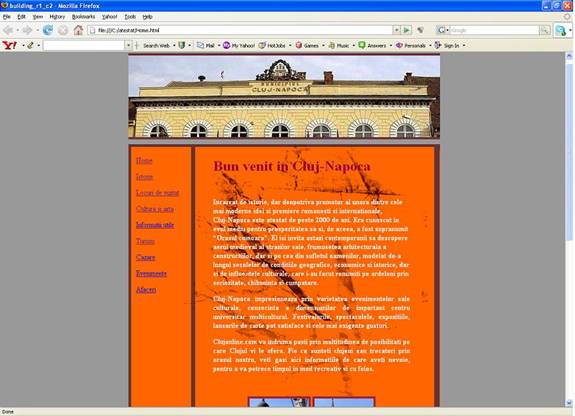Open the Evenimente sidebar link
Image resolution: width=575 pixels, height=416 pixels.
coord(151,274)
